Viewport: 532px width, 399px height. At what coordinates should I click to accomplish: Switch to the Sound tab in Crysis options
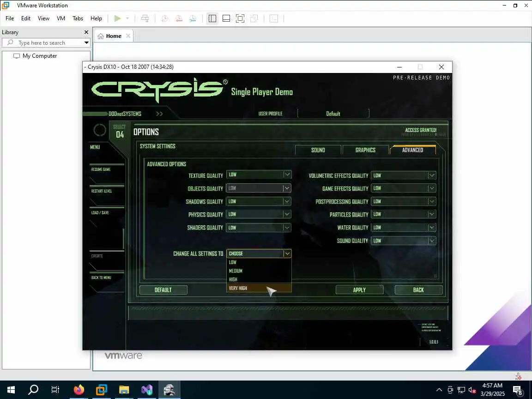[318, 150]
